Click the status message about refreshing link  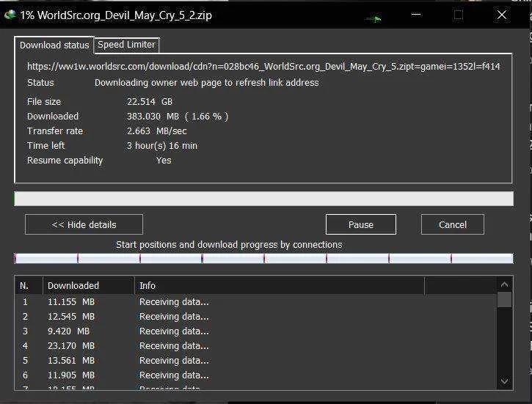coord(207,83)
